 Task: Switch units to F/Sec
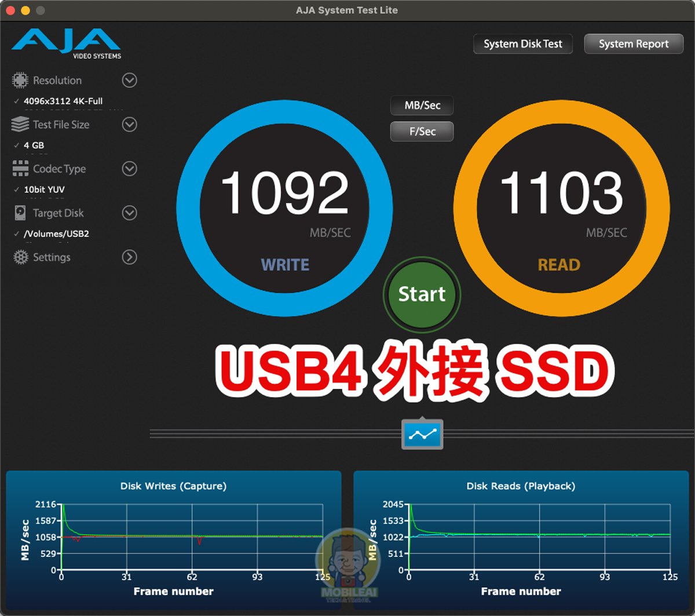422,132
